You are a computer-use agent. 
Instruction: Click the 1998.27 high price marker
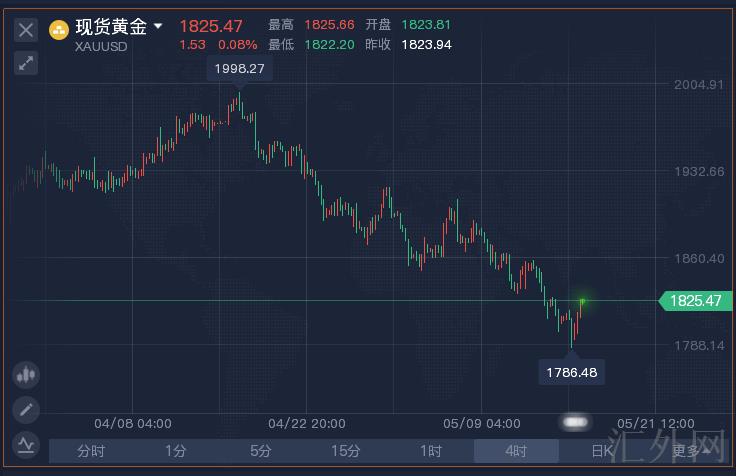pyautogui.click(x=238, y=70)
